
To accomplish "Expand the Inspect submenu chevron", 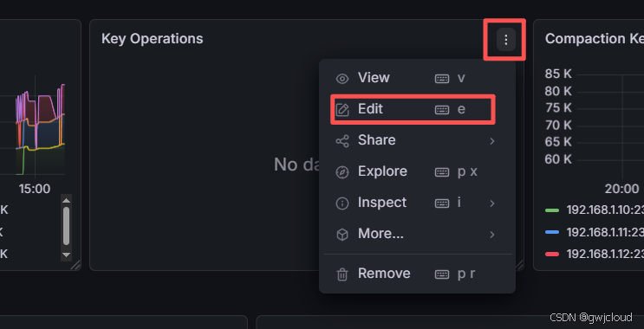I will (x=492, y=203).
